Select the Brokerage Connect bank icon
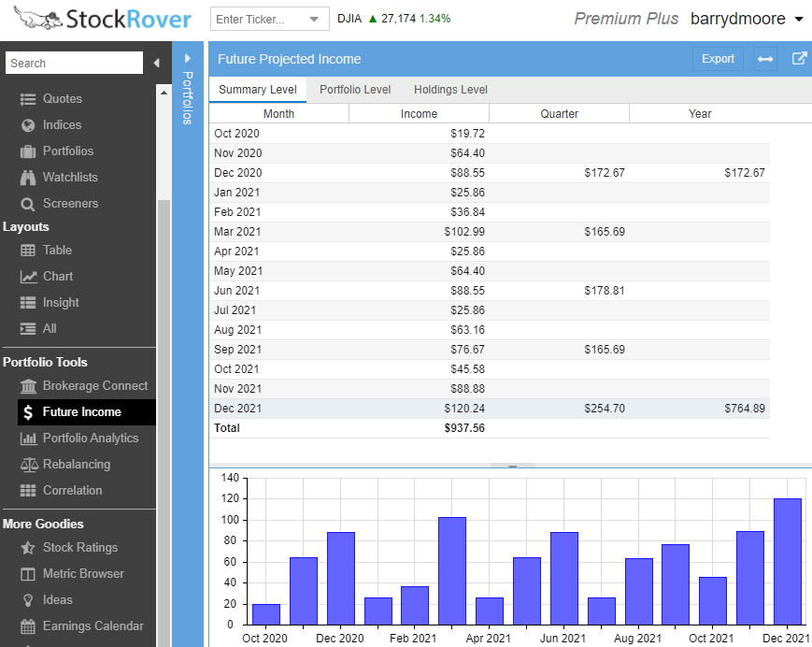 (x=25, y=385)
